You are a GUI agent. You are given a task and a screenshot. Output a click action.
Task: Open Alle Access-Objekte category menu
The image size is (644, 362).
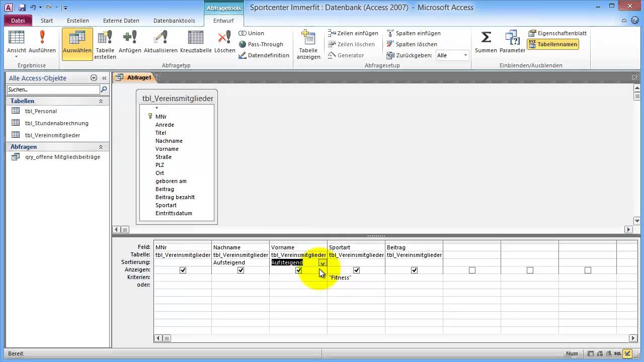[94, 78]
